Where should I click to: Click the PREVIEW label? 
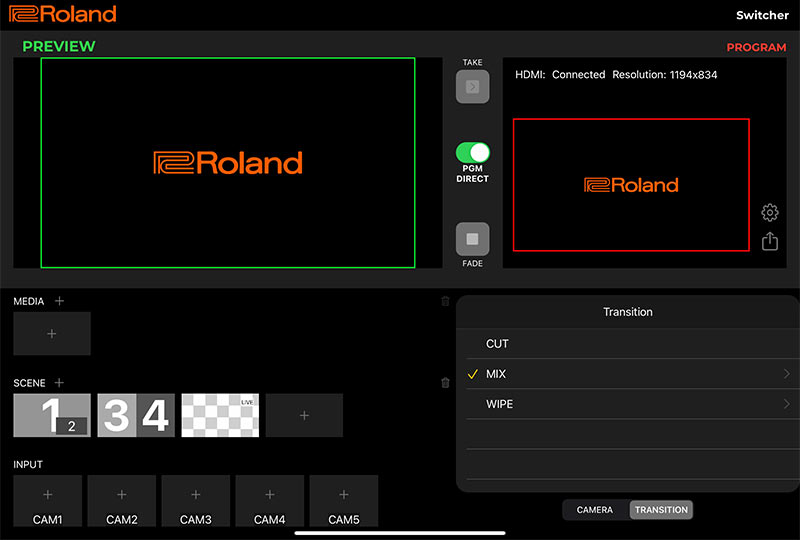pos(59,46)
